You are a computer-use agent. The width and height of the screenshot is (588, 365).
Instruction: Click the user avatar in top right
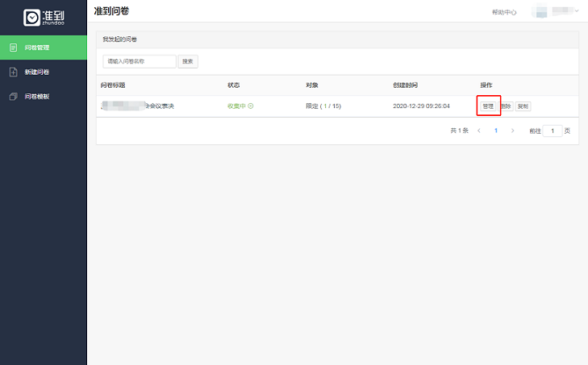[x=540, y=11]
